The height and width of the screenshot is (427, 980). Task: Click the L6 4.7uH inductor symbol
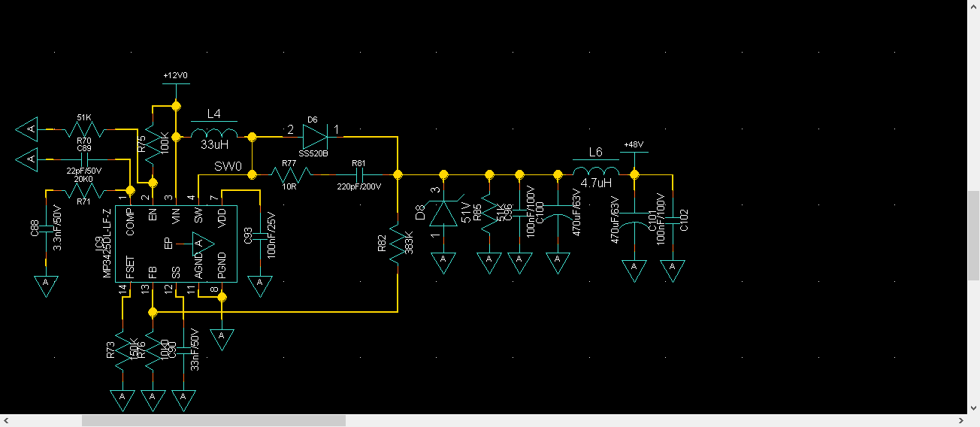[596, 173]
